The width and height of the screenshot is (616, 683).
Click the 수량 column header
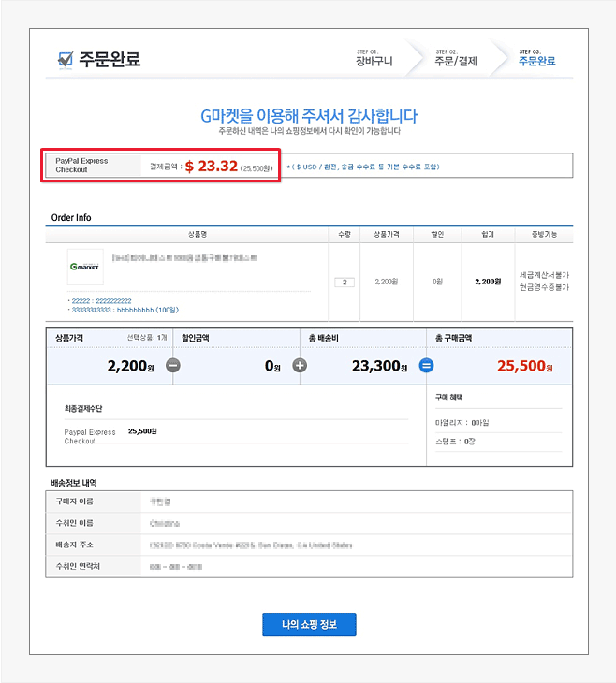[345, 234]
